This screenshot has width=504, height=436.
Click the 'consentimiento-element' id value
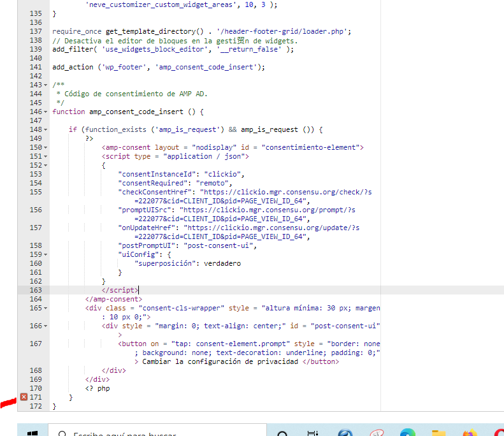tap(310, 148)
